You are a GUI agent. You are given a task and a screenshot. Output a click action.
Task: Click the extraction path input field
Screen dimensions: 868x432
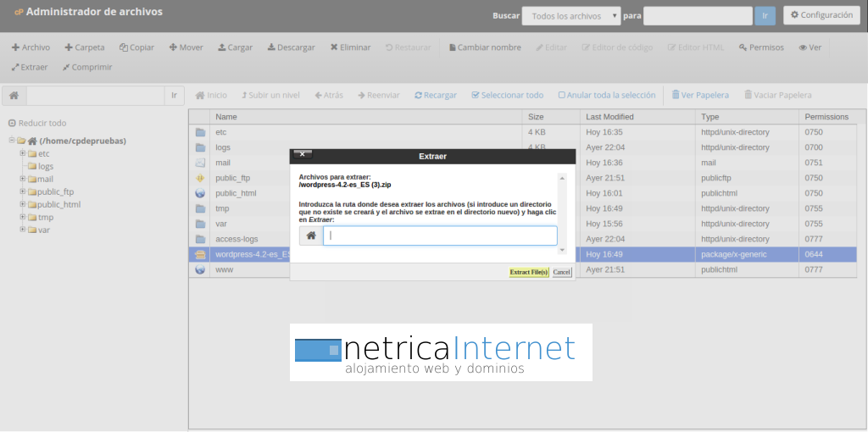440,235
